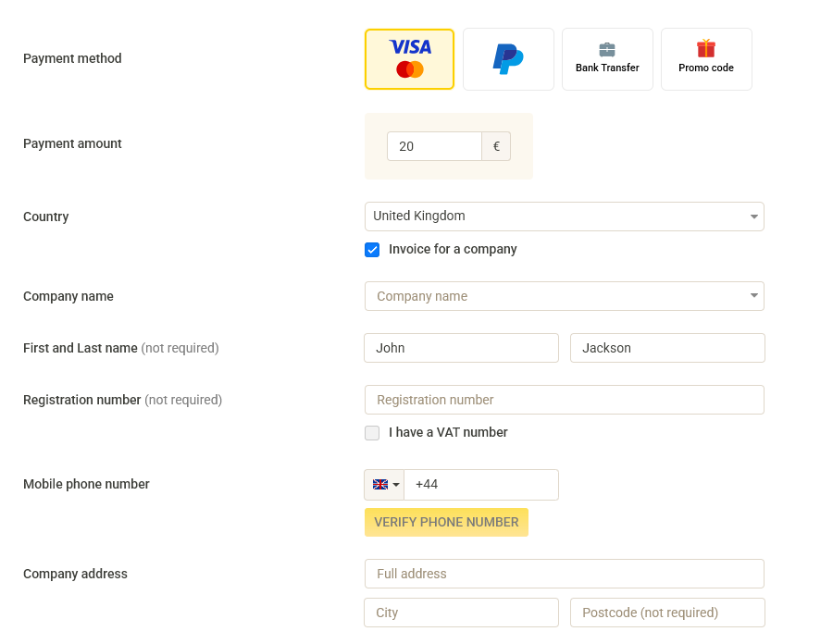
Task: Click the Postcode input field
Action: pyautogui.click(x=667, y=613)
